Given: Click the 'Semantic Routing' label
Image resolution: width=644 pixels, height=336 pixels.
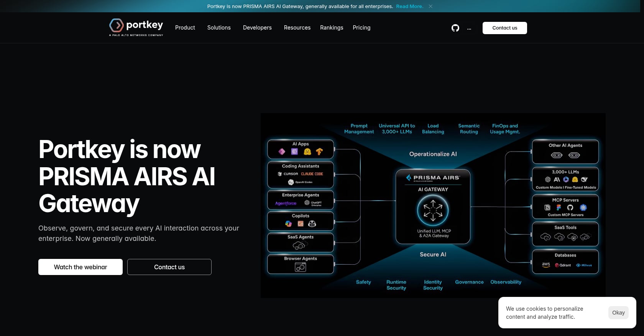Looking at the screenshot, I should point(469,128).
